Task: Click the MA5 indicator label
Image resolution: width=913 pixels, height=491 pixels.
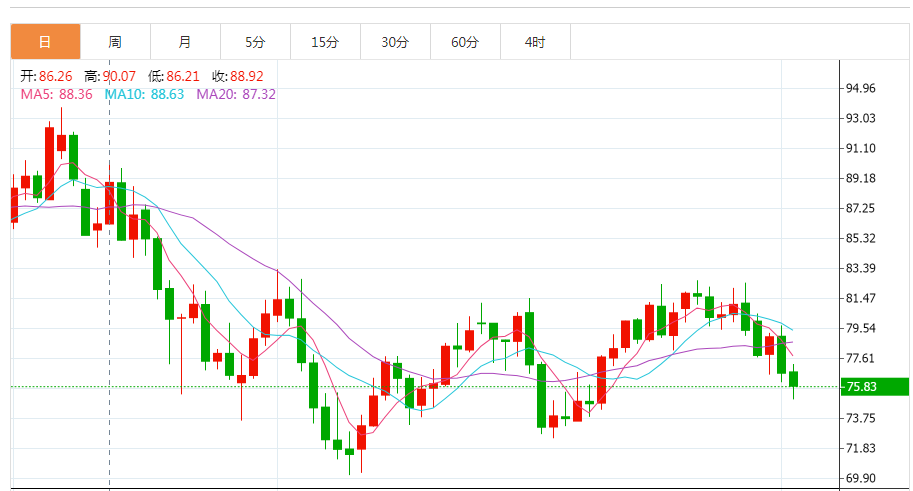Action: pos(56,94)
